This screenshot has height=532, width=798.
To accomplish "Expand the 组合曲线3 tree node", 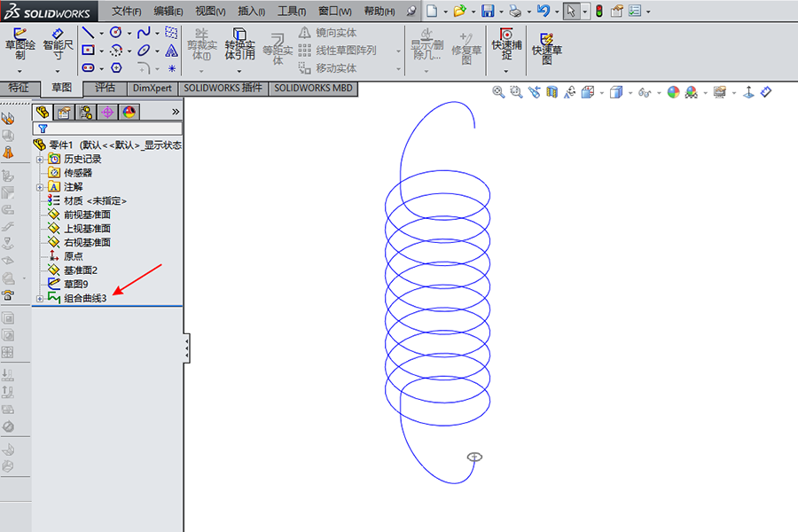I will (x=40, y=298).
